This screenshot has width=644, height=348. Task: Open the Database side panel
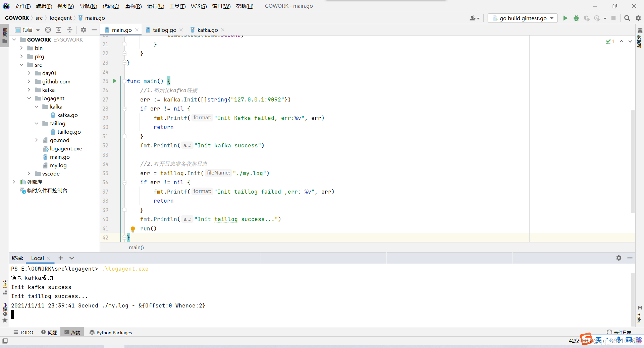pyautogui.click(x=640, y=38)
